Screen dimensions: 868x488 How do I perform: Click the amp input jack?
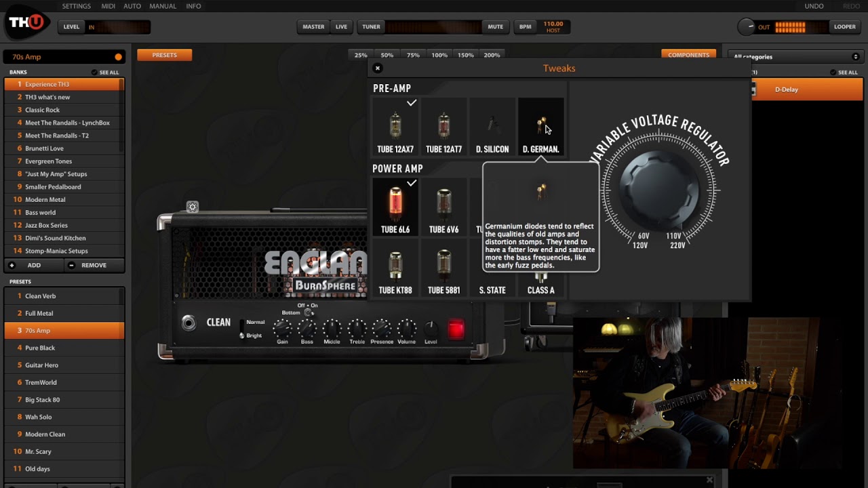pyautogui.click(x=189, y=323)
